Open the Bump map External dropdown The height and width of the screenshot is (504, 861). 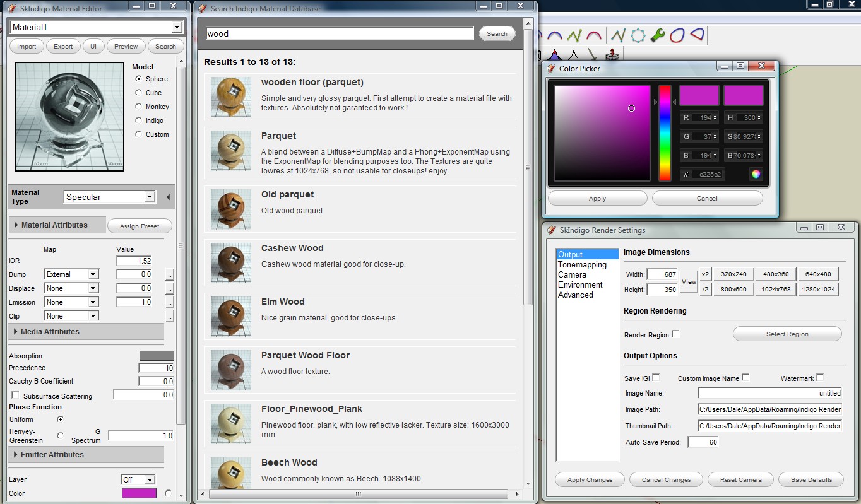pyautogui.click(x=71, y=274)
